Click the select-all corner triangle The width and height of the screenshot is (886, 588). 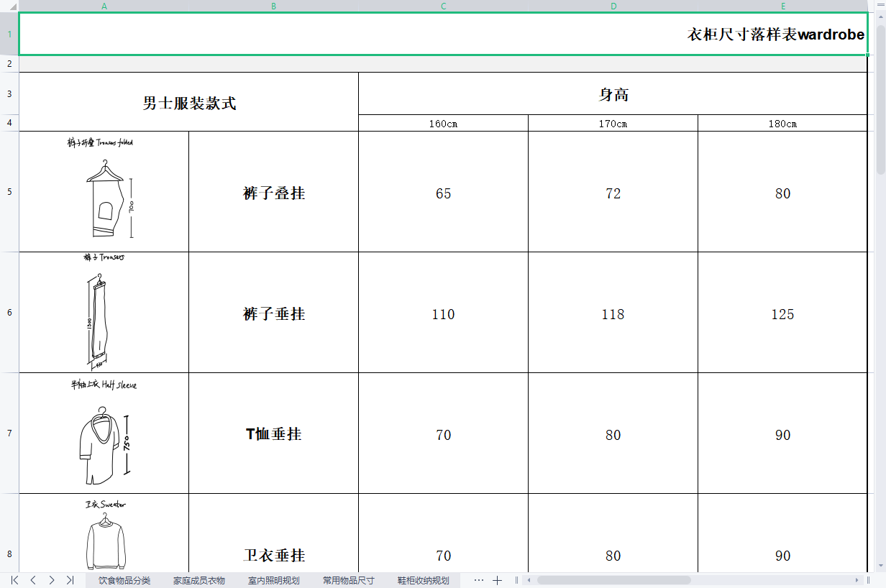coord(9,6)
